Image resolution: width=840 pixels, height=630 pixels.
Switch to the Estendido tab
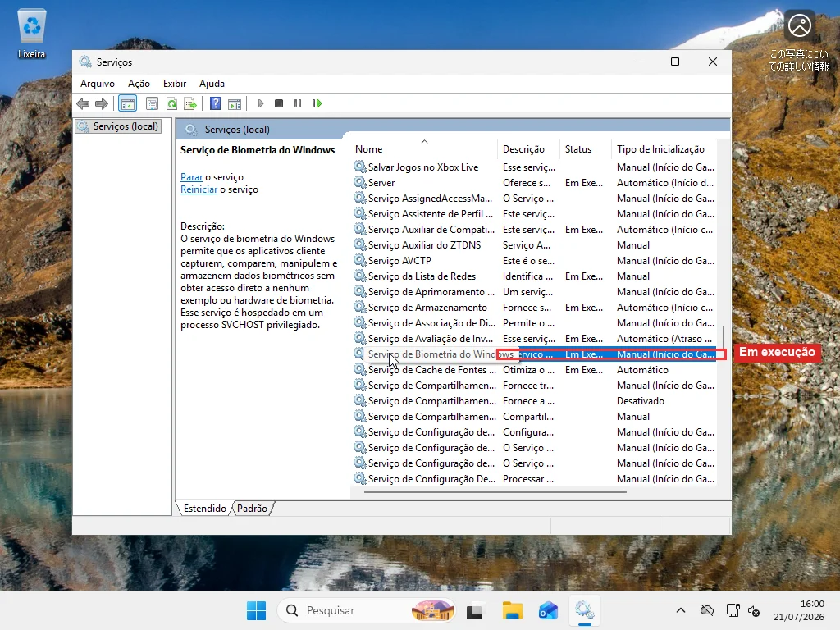click(x=204, y=509)
